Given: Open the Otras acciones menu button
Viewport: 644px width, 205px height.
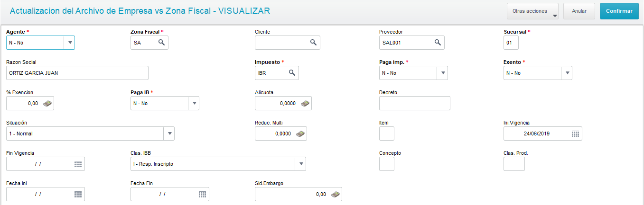Looking at the screenshot, I should tap(533, 11).
